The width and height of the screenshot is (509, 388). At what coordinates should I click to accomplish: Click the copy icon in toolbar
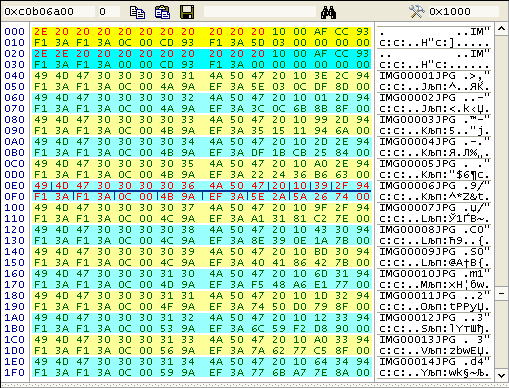(x=137, y=12)
